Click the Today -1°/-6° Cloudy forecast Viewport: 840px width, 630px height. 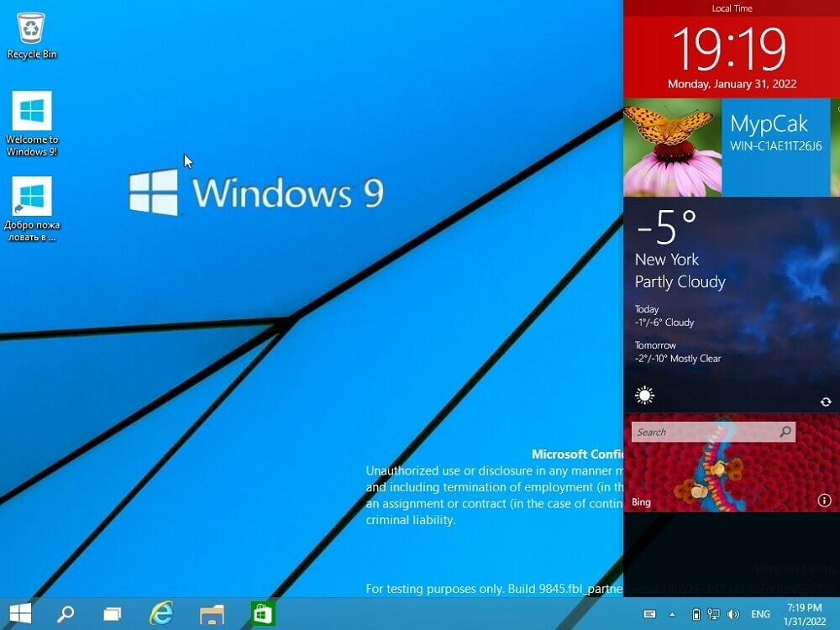[x=664, y=316]
